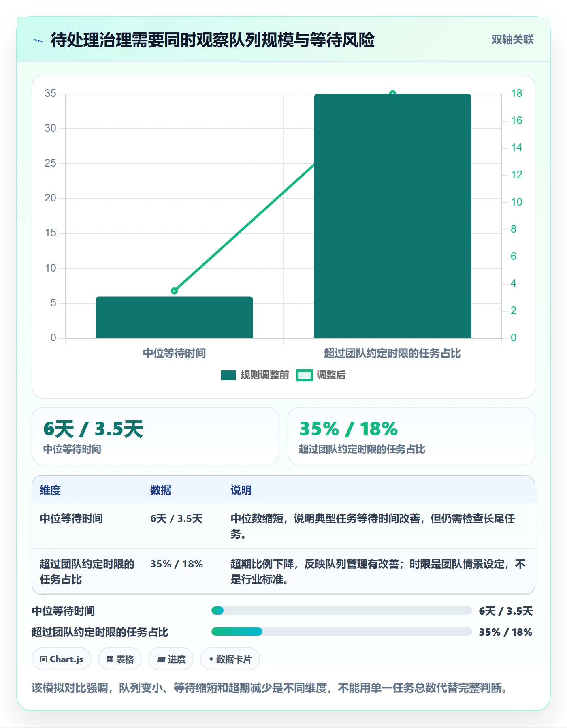Click the 数据 column header
Viewport: 567px width, 728px height.
160,490
